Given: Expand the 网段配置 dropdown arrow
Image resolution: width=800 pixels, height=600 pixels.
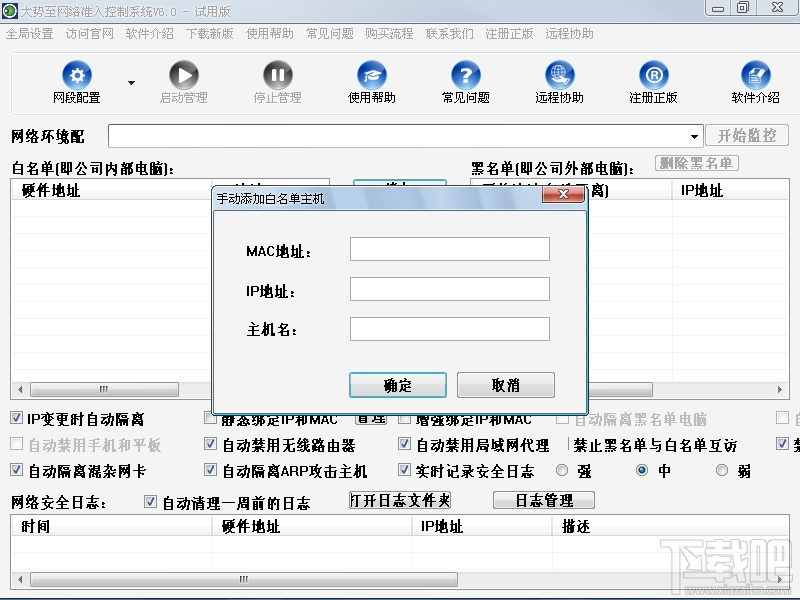Looking at the screenshot, I should tap(128, 82).
